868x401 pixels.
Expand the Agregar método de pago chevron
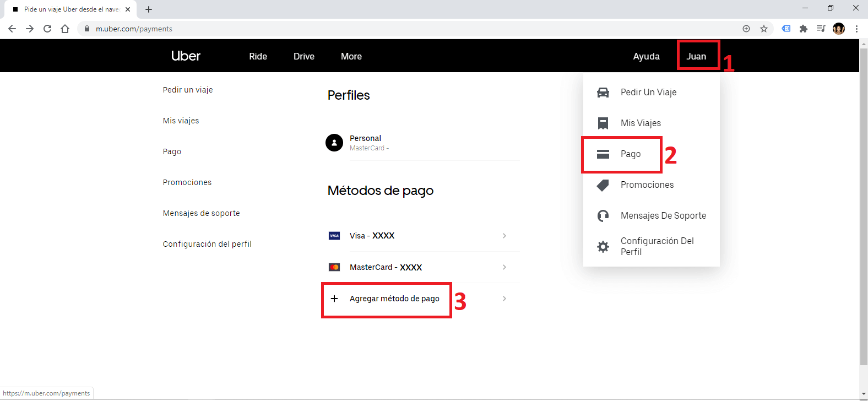(x=504, y=299)
